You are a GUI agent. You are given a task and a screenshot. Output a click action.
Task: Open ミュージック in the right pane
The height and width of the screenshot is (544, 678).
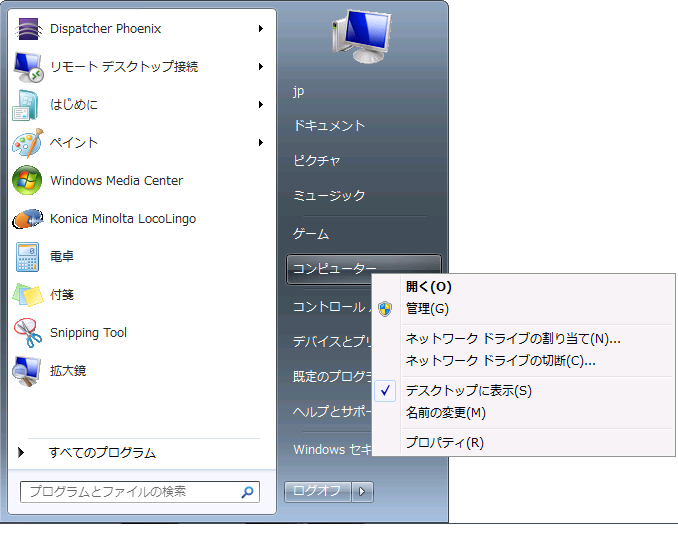[329, 195]
